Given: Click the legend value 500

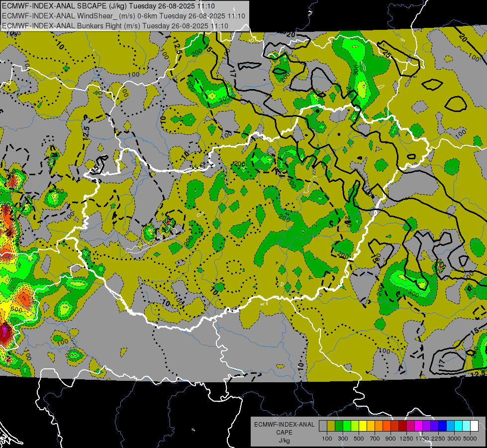Looking at the screenshot, I should [359, 439].
